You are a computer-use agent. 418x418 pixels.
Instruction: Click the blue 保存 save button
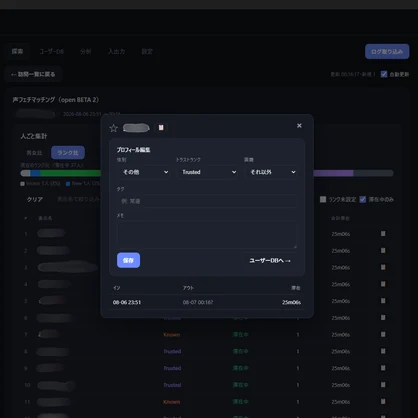128,260
